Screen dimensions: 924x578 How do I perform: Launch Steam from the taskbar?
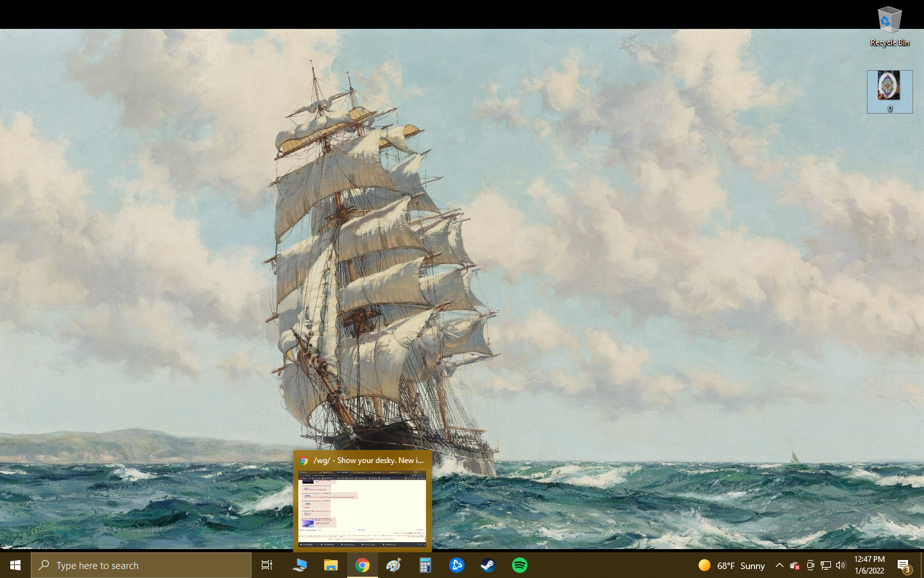click(x=488, y=565)
